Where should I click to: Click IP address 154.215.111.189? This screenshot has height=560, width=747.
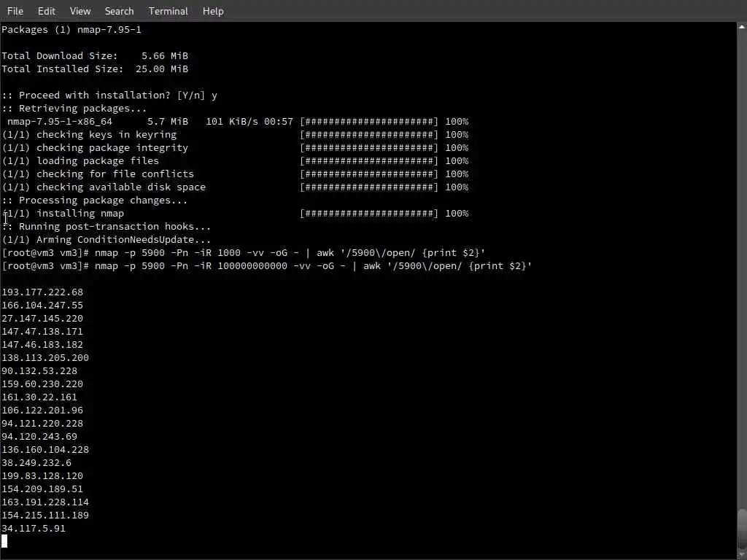[45, 516]
